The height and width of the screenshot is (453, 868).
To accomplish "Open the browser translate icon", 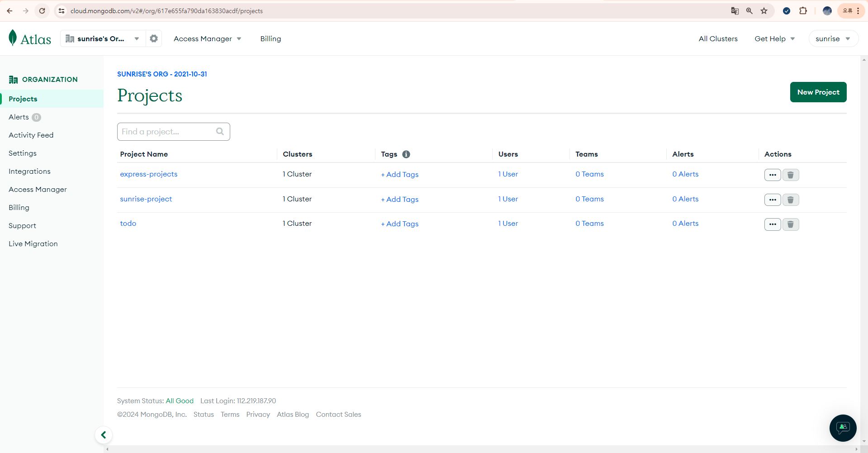I will [x=735, y=11].
